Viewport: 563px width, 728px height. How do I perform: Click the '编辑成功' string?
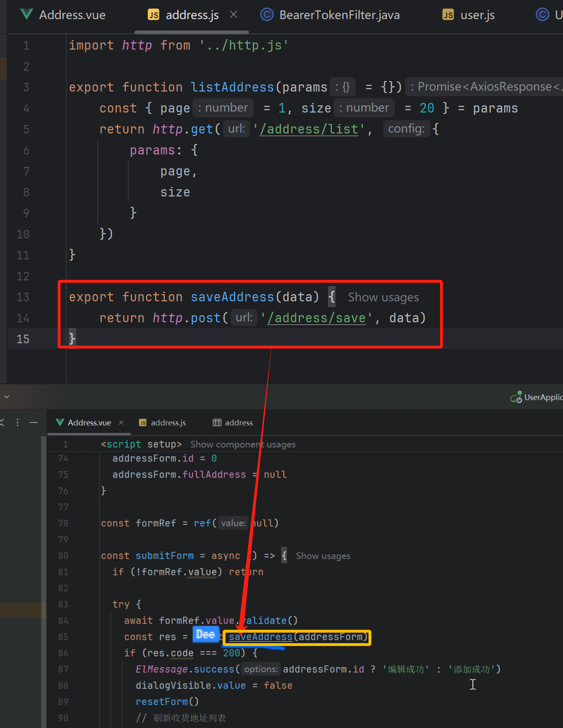click(x=406, y=669)
